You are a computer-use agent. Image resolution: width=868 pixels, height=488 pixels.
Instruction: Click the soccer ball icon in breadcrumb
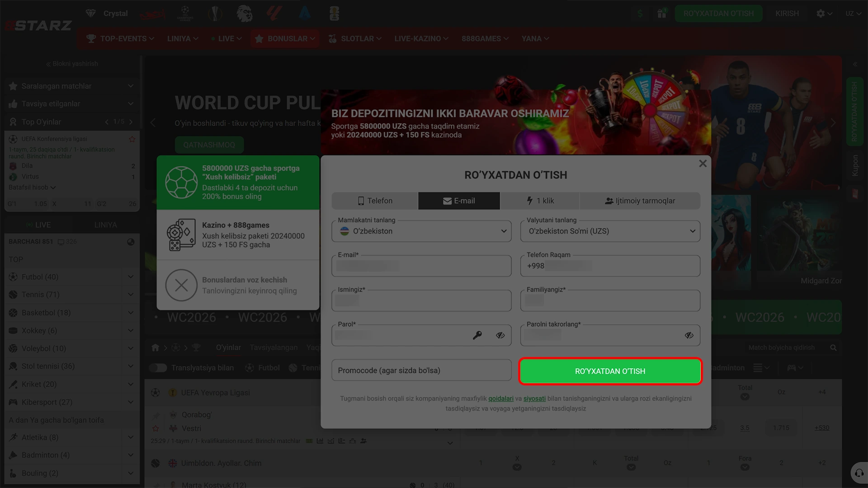tap(176, 347)
